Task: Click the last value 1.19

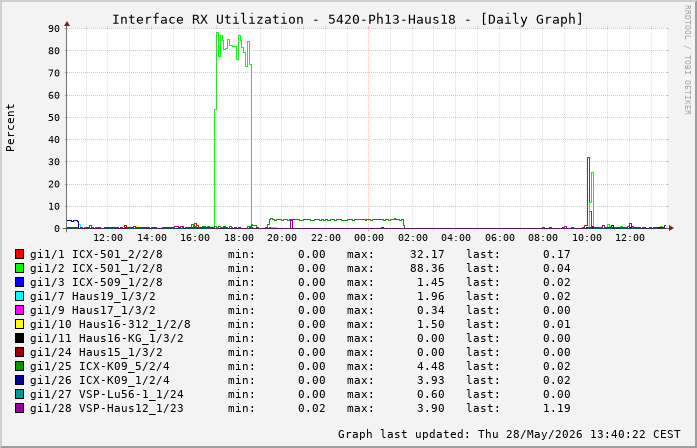Action: 557,408
